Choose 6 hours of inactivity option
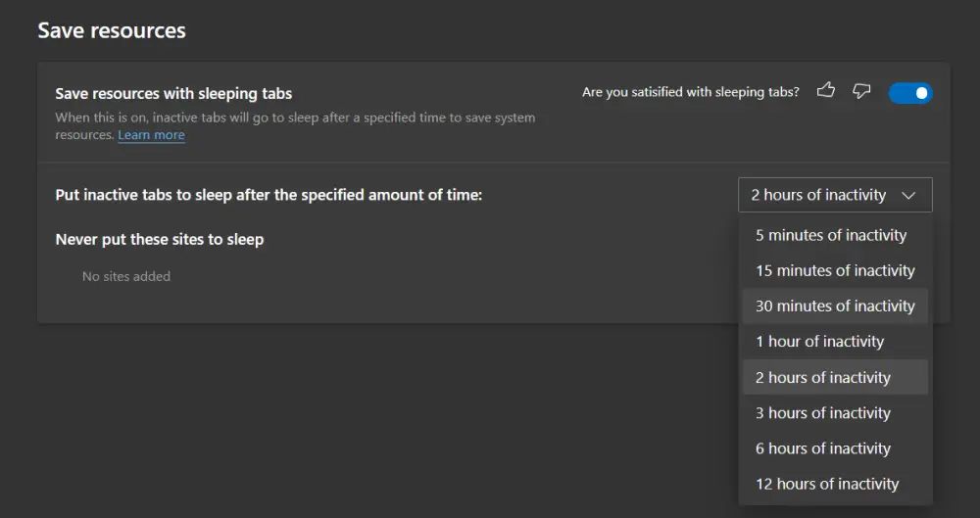980x518 pixels. (835, 448)
